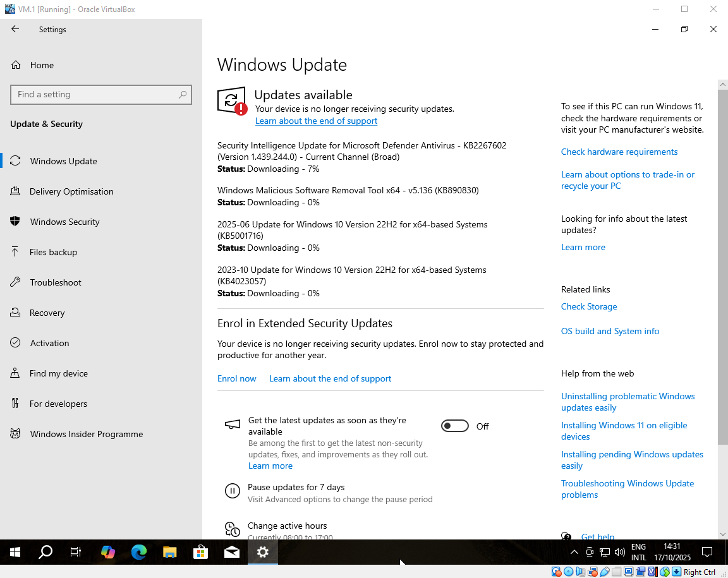The image size is (728, 578).
Task: Click the clock icon for Change active hours
Action: pyautogui.click(x=232, y=529)
